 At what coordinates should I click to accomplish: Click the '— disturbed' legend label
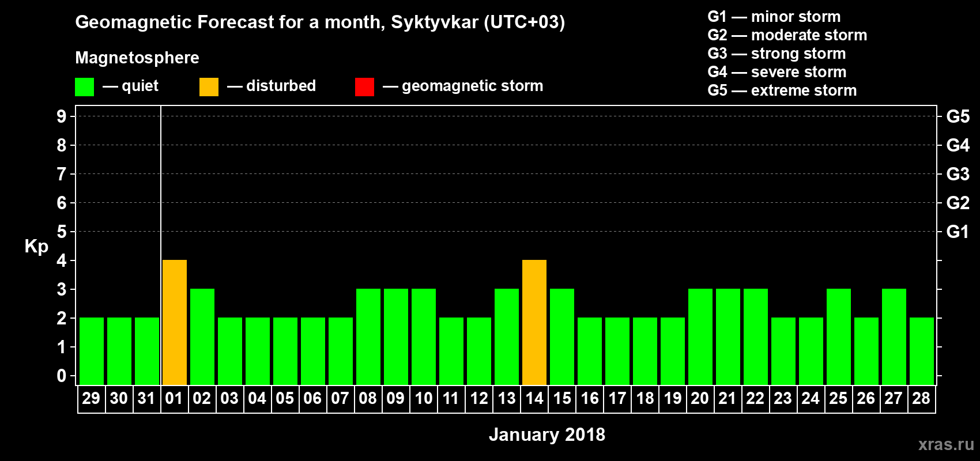[x=272, y=86]
